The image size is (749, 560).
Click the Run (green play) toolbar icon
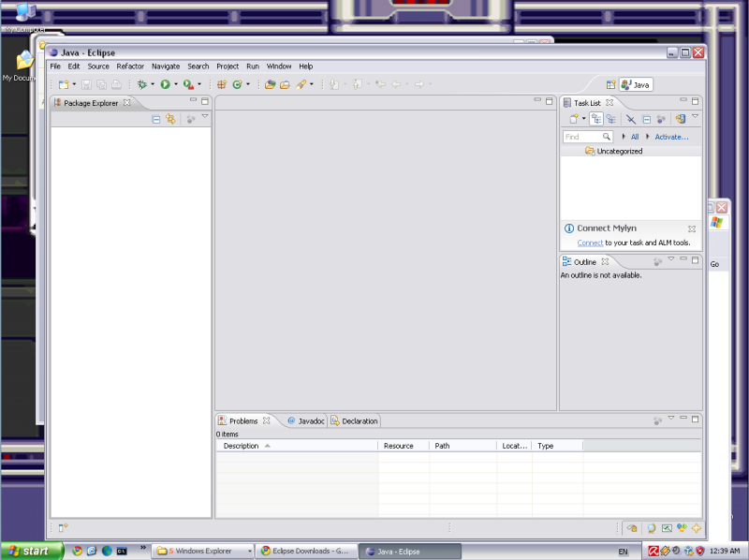coord(165,84)
